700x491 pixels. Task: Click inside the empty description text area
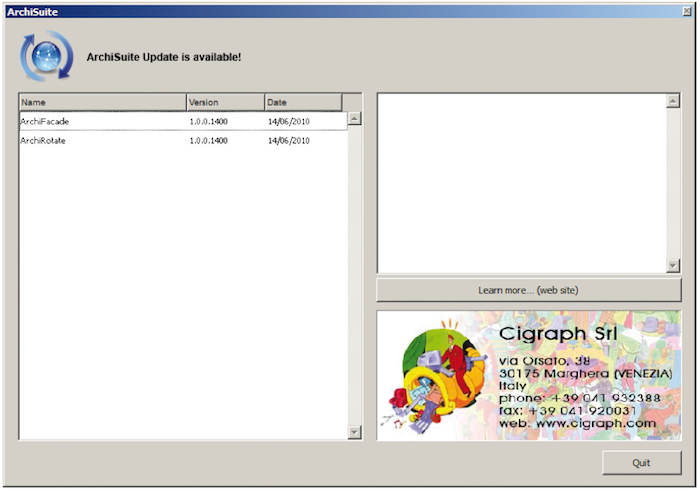point(522,183)
